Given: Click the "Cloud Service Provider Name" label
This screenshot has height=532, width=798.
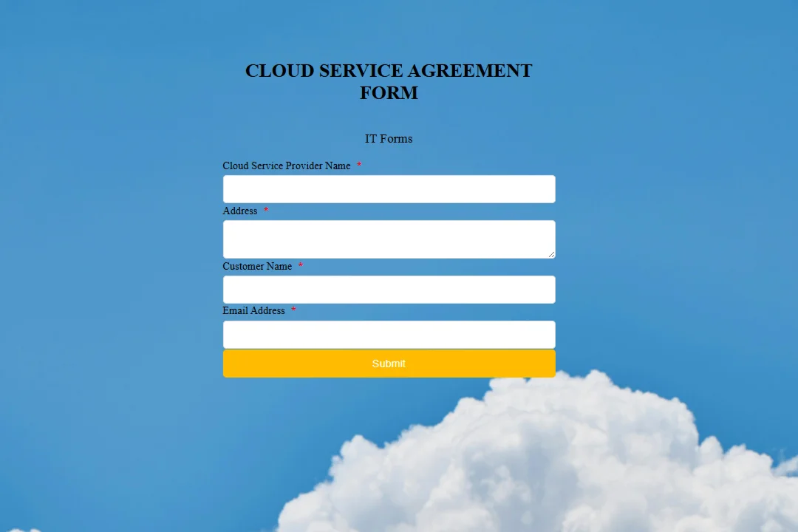Looking at the screenshot, I should [x=287, y=166].
